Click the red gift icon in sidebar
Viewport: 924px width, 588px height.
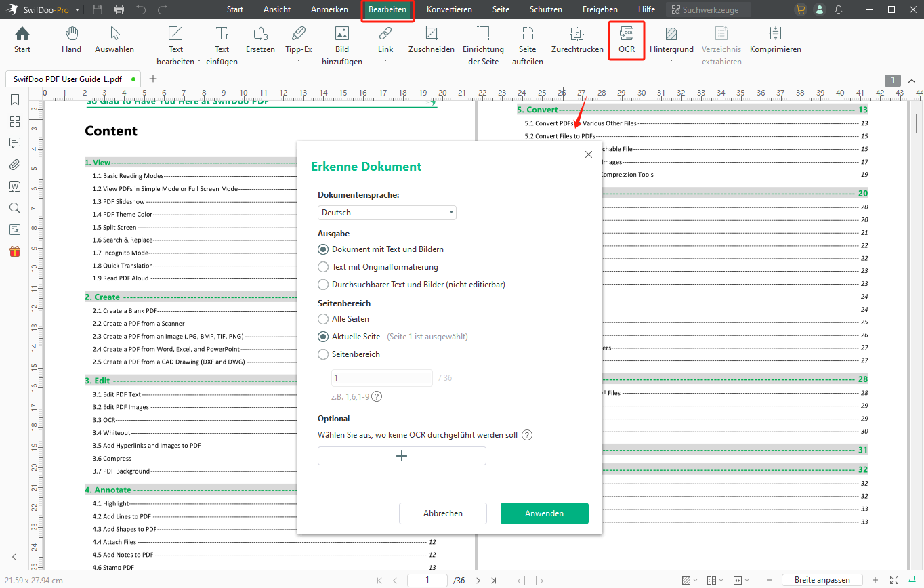14,251
